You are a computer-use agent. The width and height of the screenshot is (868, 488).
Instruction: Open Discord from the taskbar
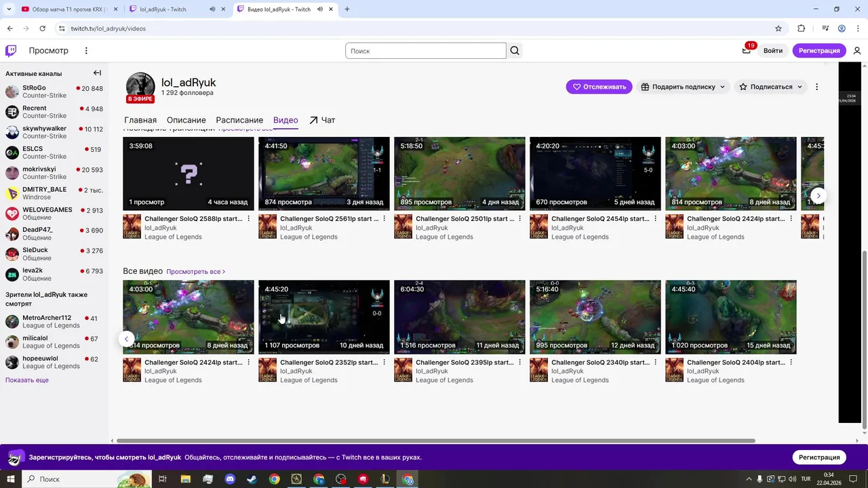(x=229, y=479)
